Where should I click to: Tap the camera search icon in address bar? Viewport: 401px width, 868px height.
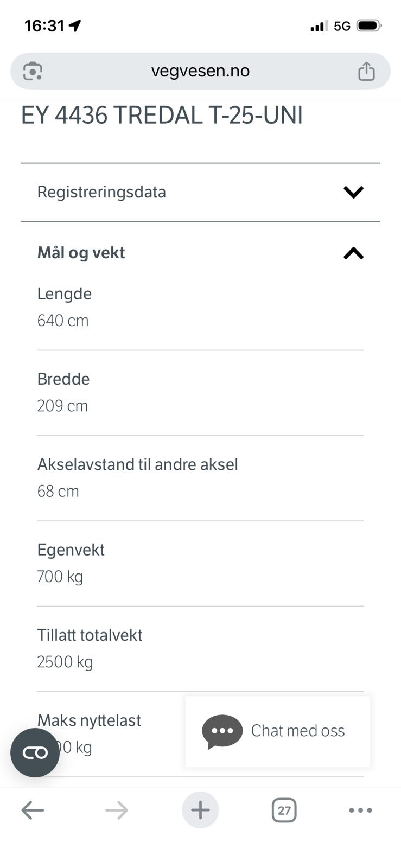[33, 71]
